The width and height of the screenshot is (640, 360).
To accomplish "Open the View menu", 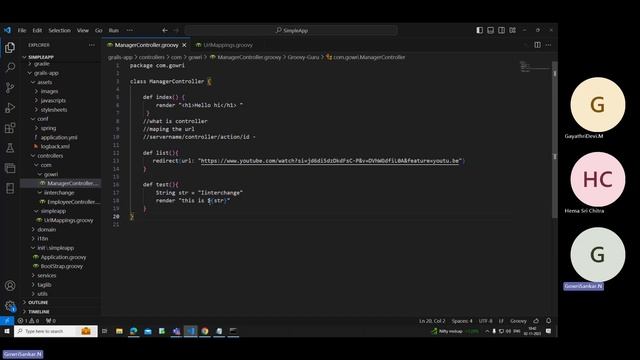I will coord(83,30).
